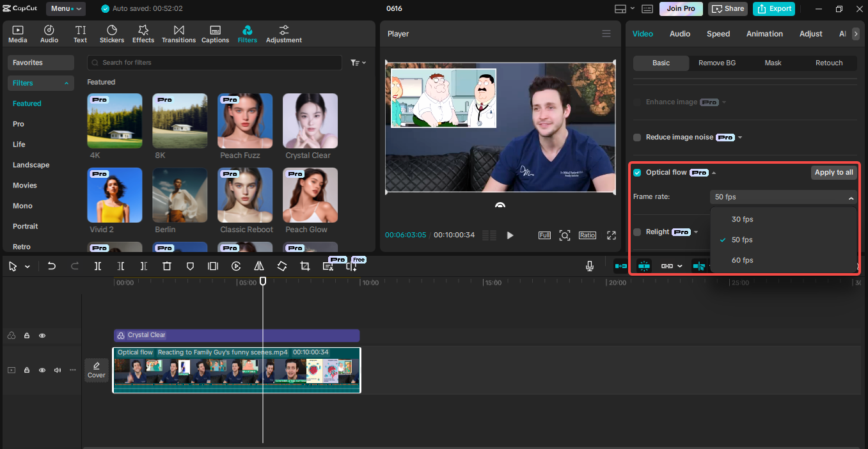
Task: Open the Remove BG tab
Action: coord(716,63)
